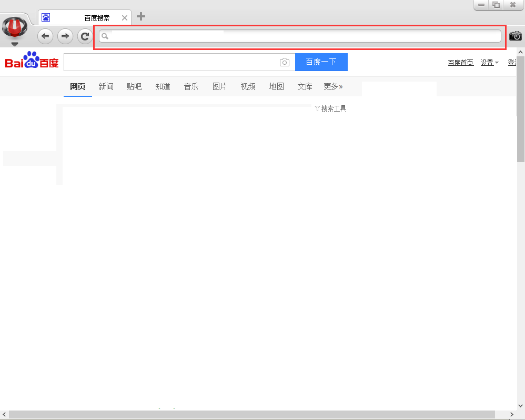The width and height of the screenshot is (525, 420).
Task: Minimize the browser window
Action: coord(481,5)
